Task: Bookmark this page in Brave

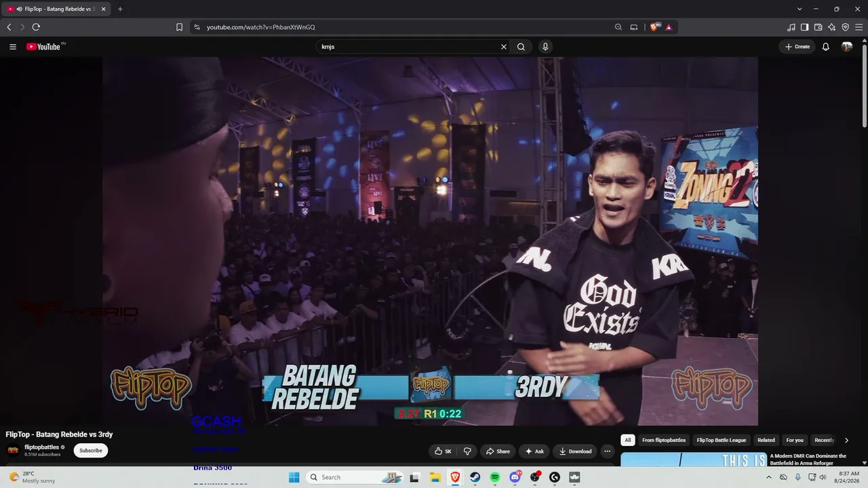Action: point(179,27)
